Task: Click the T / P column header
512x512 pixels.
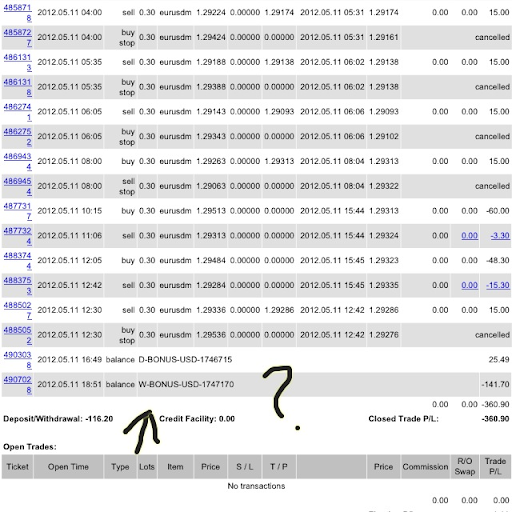Action: tap(279, 467)
